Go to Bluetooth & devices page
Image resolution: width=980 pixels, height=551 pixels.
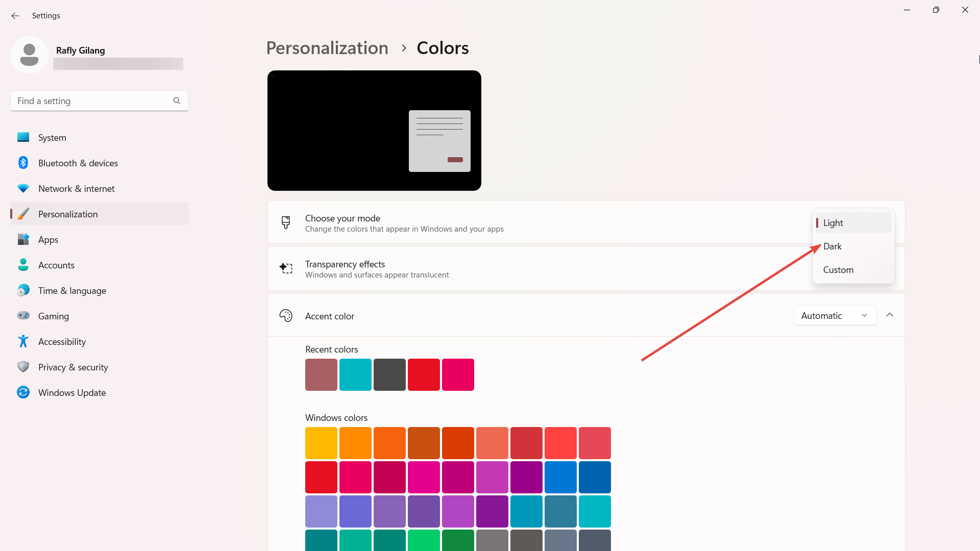(x=100, y=163)
